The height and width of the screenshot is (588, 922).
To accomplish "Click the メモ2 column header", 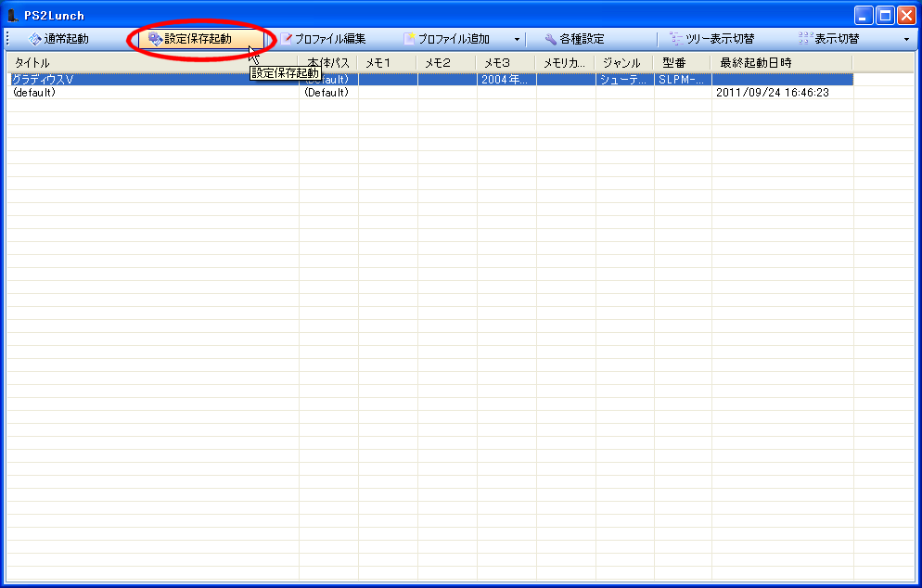I will [x=446, y=63].
